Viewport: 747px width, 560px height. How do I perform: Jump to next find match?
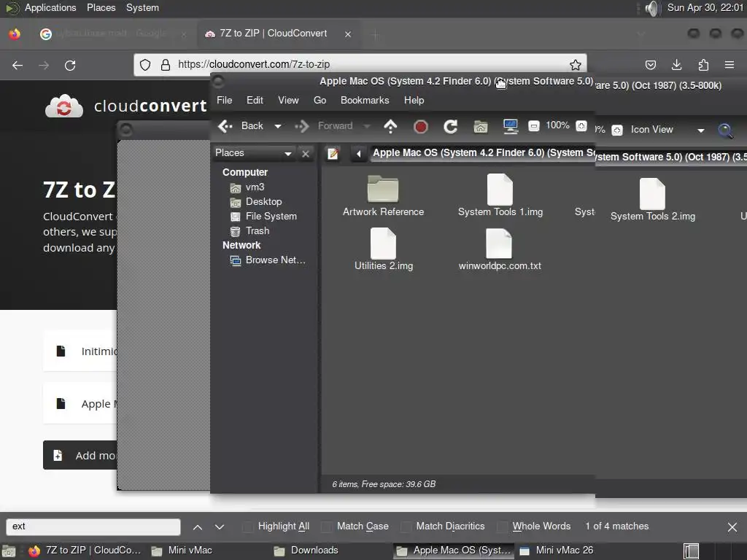coord(219,527)
